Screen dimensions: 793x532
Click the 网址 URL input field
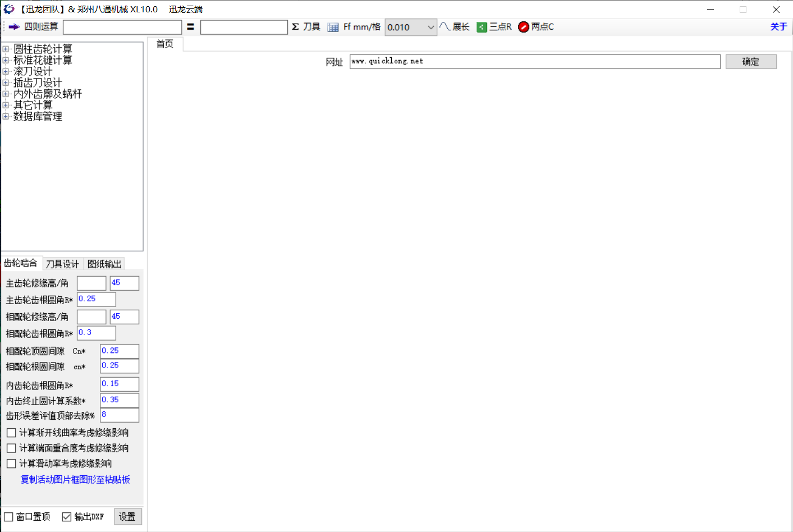(x=534, y=62)
